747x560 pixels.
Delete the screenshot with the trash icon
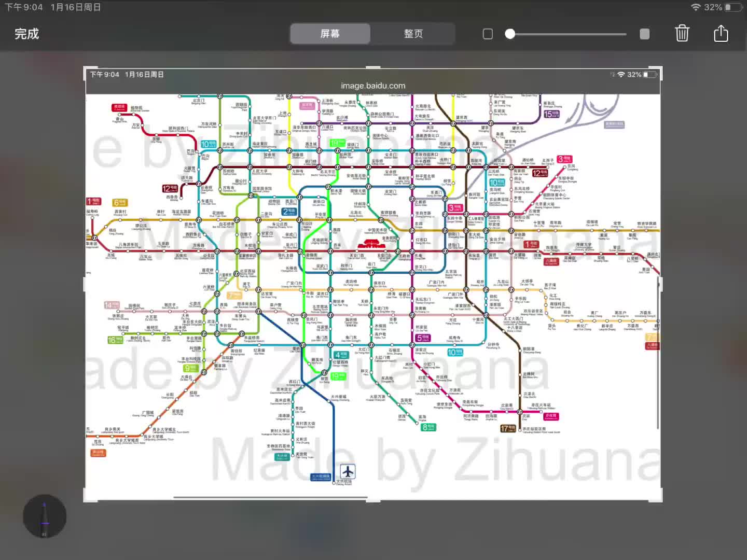[x=682, y=34]
